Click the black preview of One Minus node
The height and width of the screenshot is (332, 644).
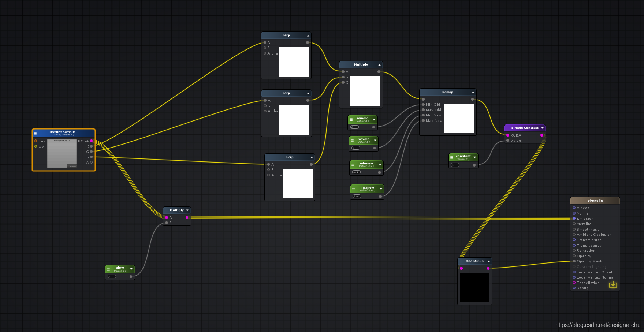click(x=474, y=287)
